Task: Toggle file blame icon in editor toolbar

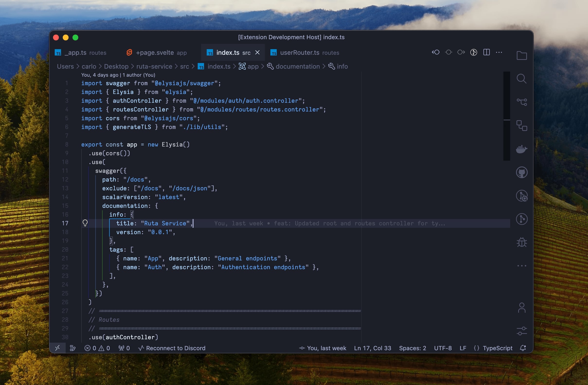Action: pyautogui.click(x=474, y=52)
